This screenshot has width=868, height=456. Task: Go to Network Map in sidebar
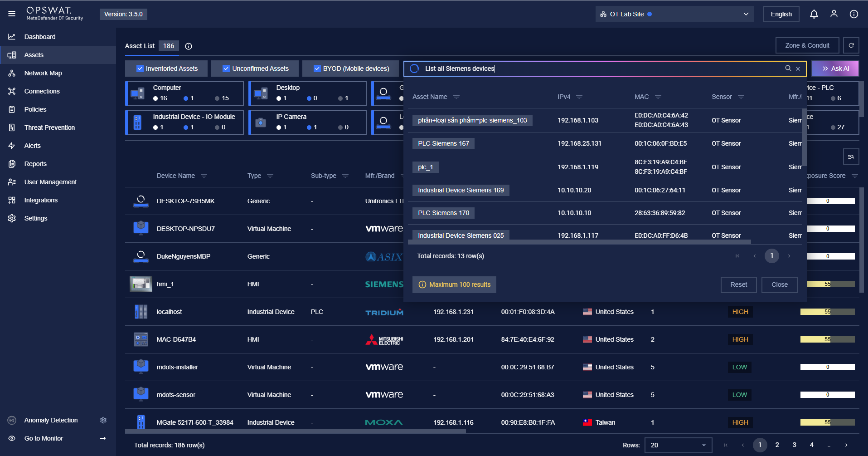pos(43,73)
